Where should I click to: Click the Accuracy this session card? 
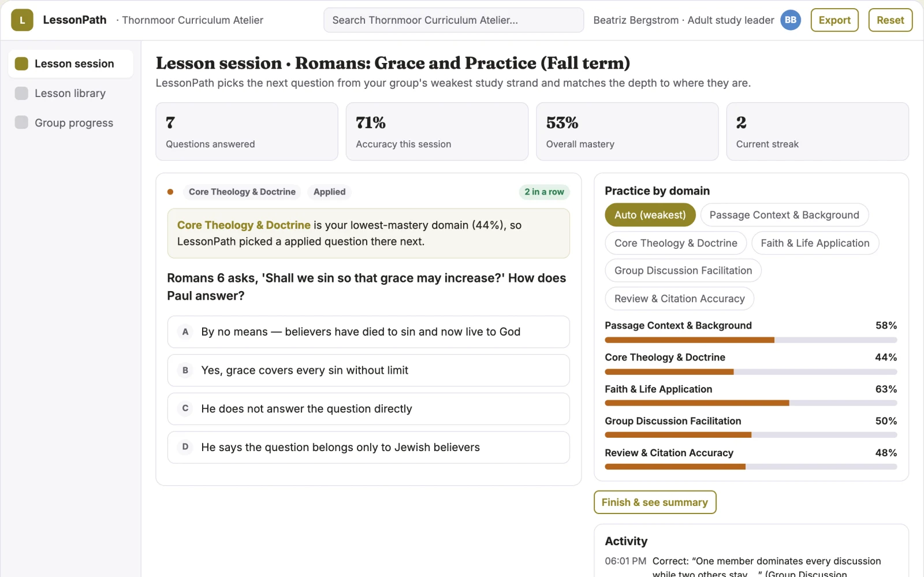pos(437,132)
